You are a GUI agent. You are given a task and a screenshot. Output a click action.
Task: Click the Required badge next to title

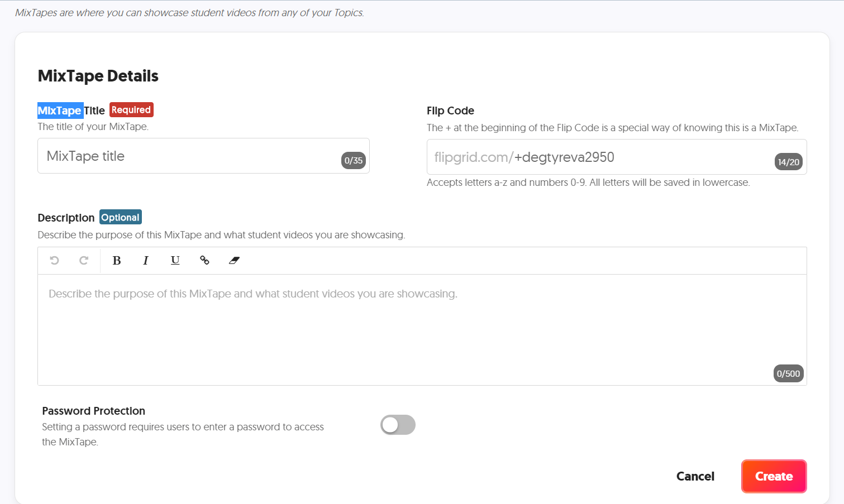[x=131, y=110]
